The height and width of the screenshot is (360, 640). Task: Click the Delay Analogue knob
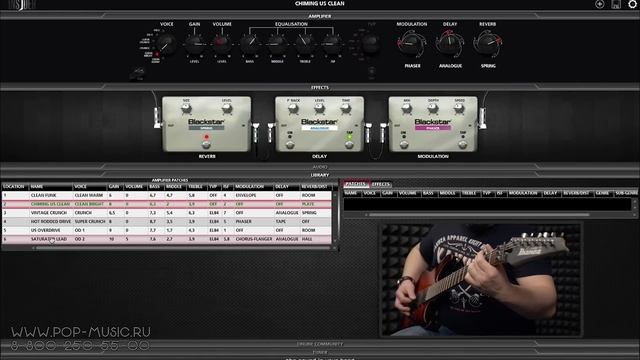point(450,44)
